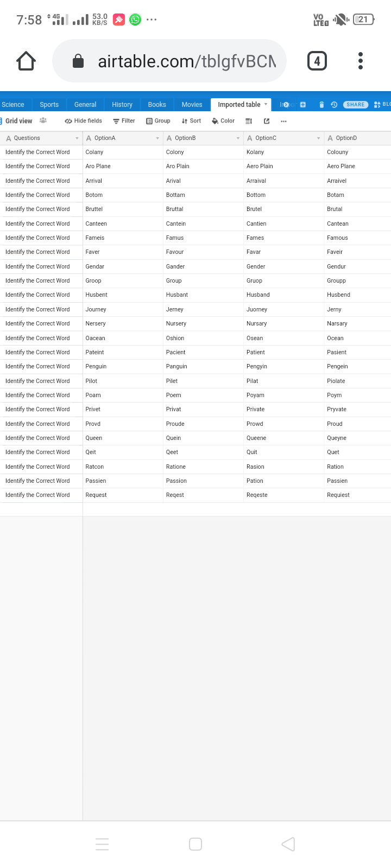Open Chrome's three-dot overflow menu
This screenshot has height=868, width=391.
(x=361, y=61)
